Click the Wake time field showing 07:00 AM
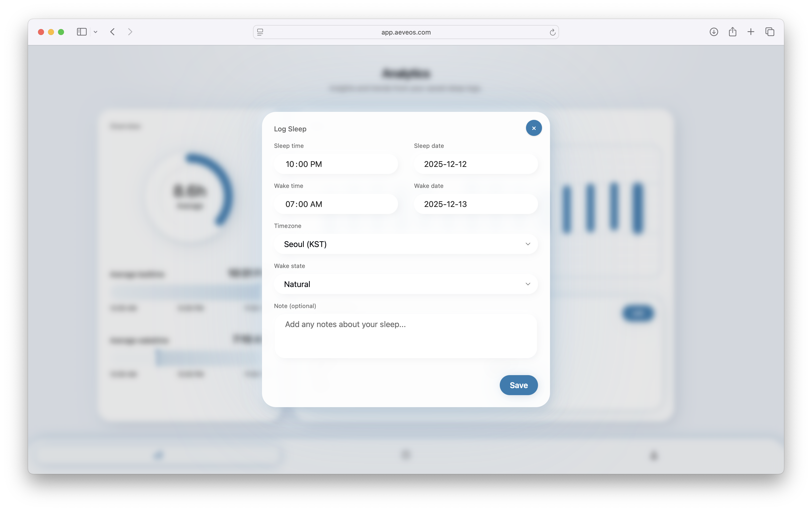812x511 pixels. [335, 204]
